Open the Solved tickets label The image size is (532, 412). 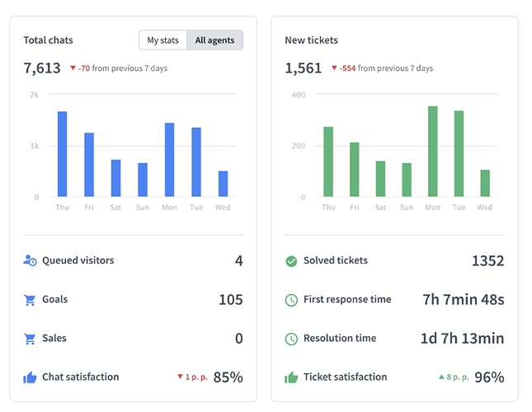click(x=335, y=260)
